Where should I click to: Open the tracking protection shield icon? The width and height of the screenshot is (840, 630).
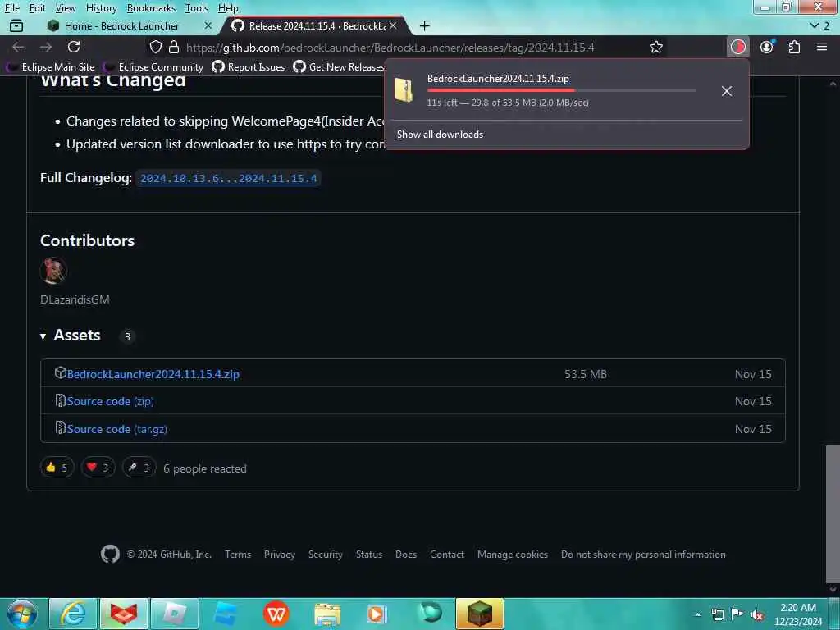tap(155, 47)
